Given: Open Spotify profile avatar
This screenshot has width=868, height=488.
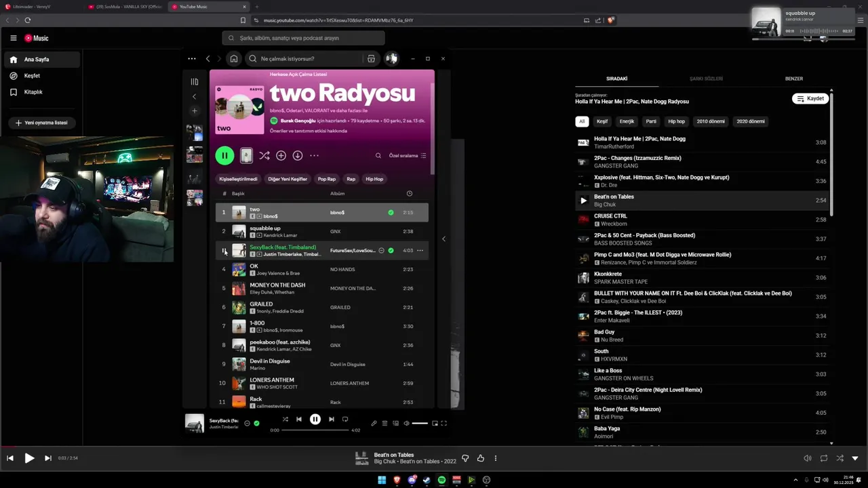Looking at the screenshot, I should 391,58.
